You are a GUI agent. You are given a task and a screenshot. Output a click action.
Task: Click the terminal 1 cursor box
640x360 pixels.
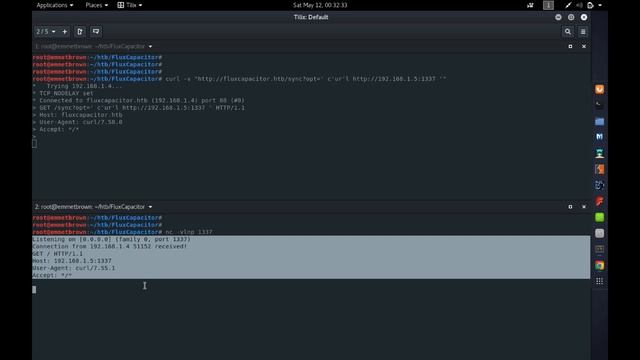[34, 144]
